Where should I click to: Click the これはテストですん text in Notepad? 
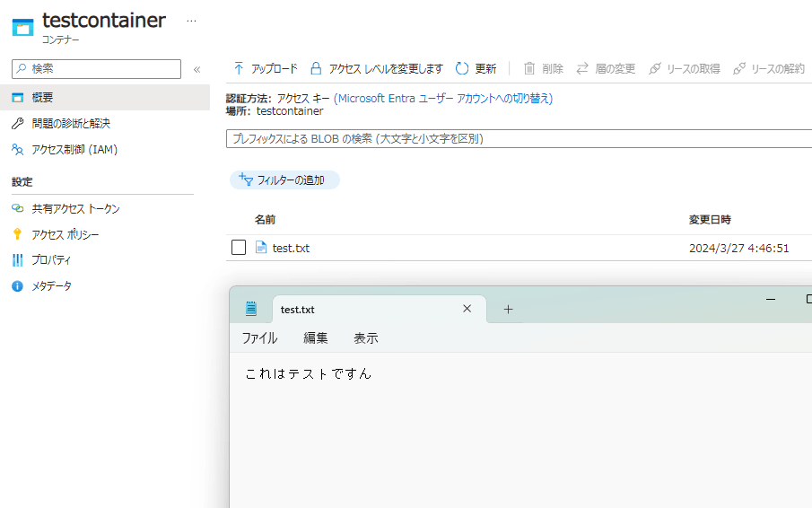click(x=308, y=374)
